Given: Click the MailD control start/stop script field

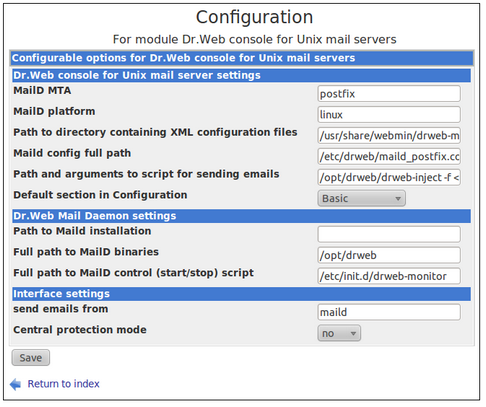Looking at the screenshot, I should [389, 276].
